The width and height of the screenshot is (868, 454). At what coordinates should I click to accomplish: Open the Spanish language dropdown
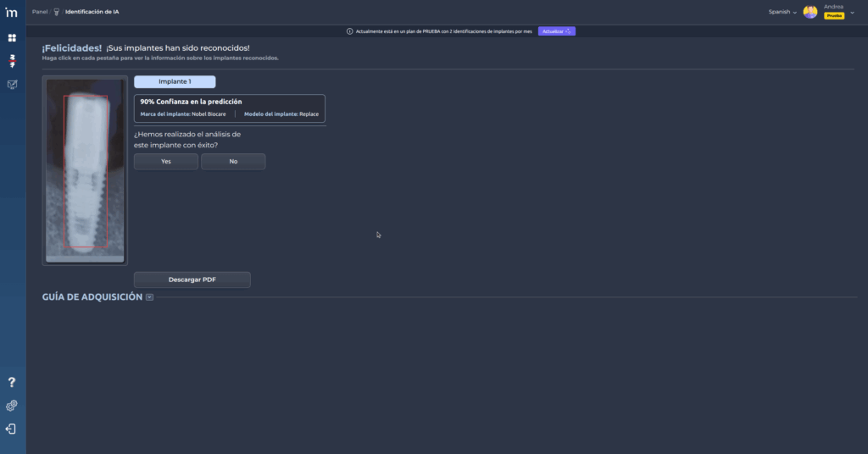click(x=782, y=12)
